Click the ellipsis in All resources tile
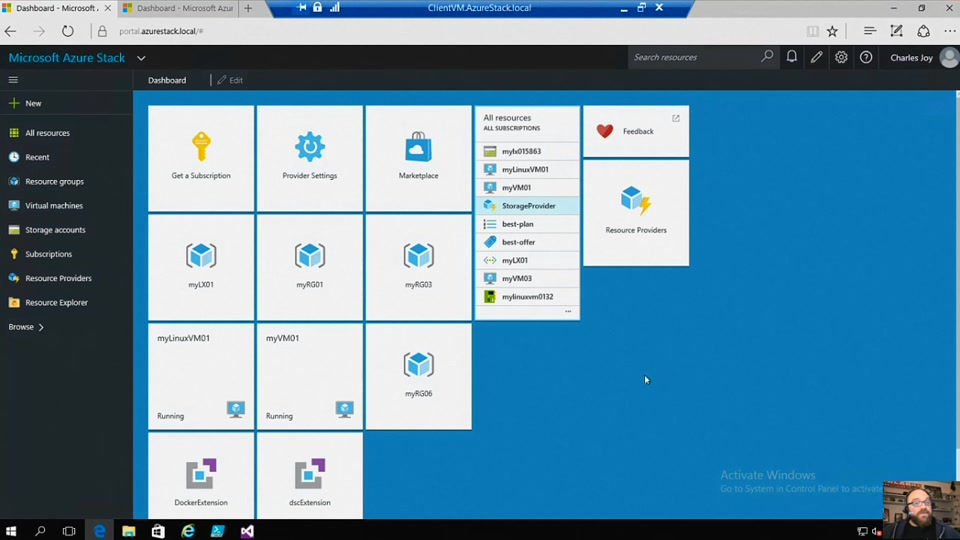 [568, 312]
